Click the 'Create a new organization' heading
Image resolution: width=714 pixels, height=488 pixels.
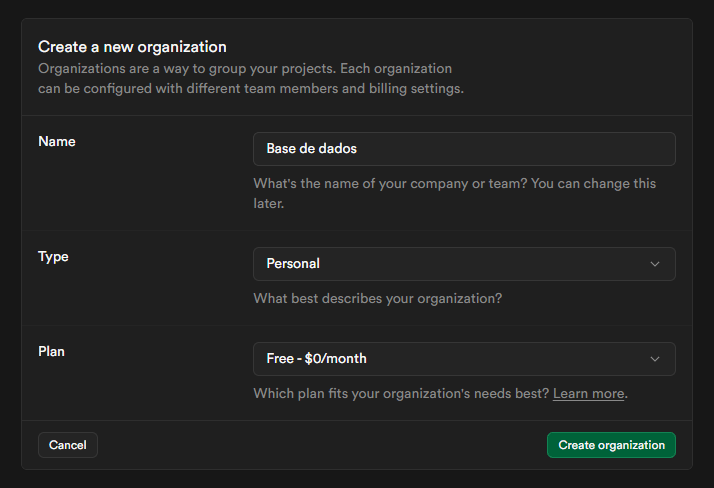132,47
